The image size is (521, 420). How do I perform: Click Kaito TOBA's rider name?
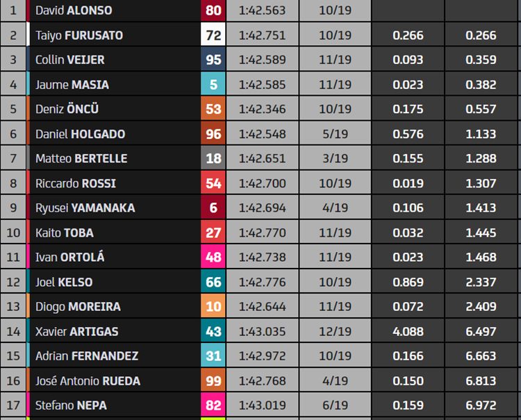click(x=65, y=233)
